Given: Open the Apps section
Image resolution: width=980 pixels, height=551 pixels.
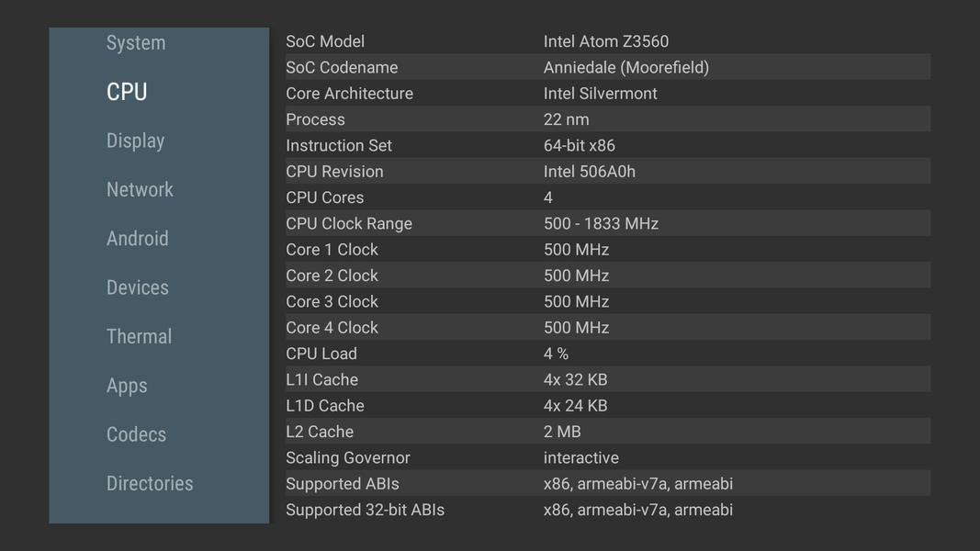Looking at the screenshot, I should click(x=127, y=386).
